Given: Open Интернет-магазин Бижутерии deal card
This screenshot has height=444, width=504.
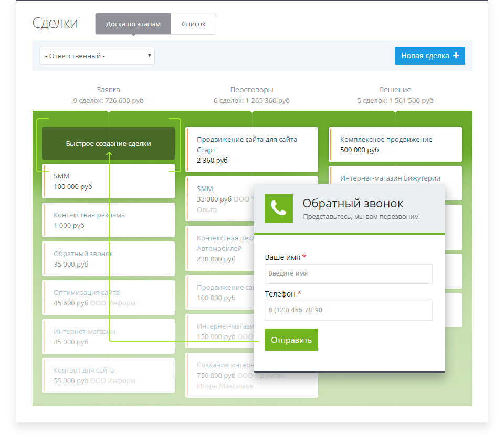Looking at the screenshot, I should click(x=395, y=175).
